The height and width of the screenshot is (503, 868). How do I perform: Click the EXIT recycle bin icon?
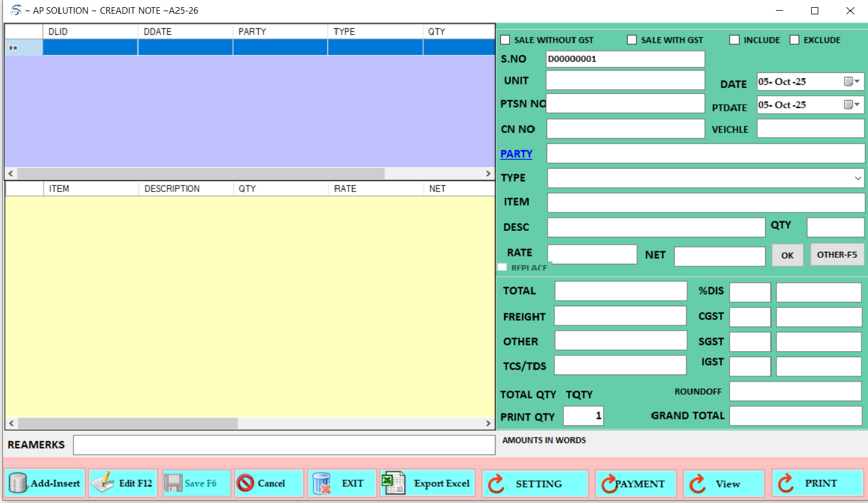pos(321,483)
